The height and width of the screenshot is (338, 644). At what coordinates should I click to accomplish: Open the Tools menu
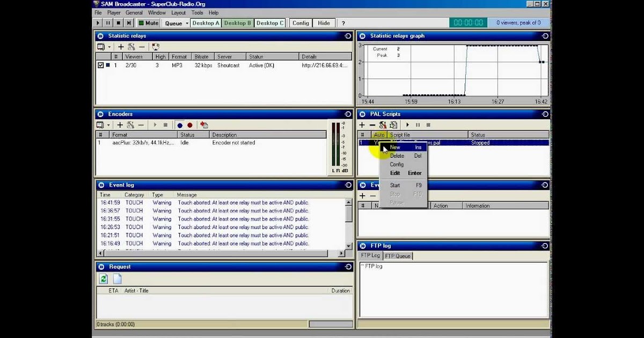(x=197, y=12)
